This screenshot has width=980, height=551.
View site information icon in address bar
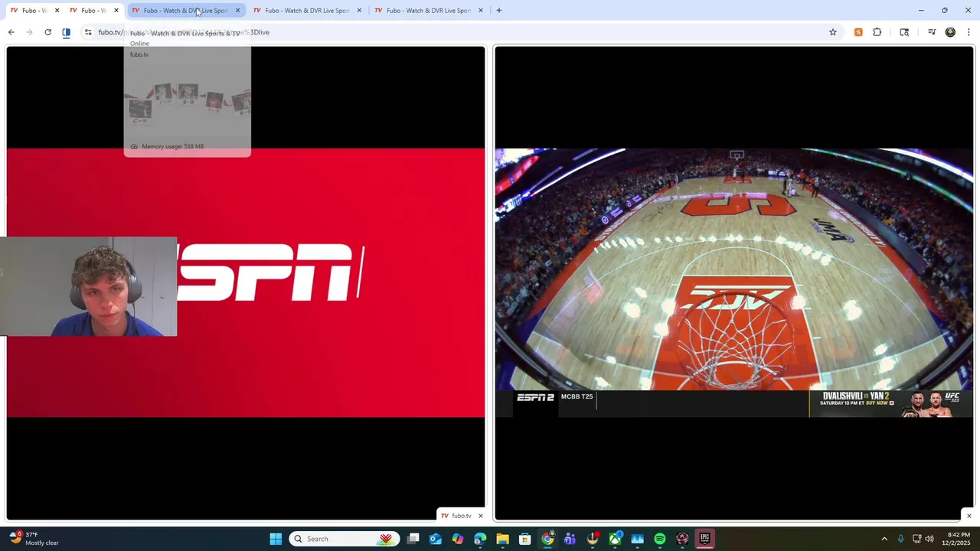(x=88, y=32)
